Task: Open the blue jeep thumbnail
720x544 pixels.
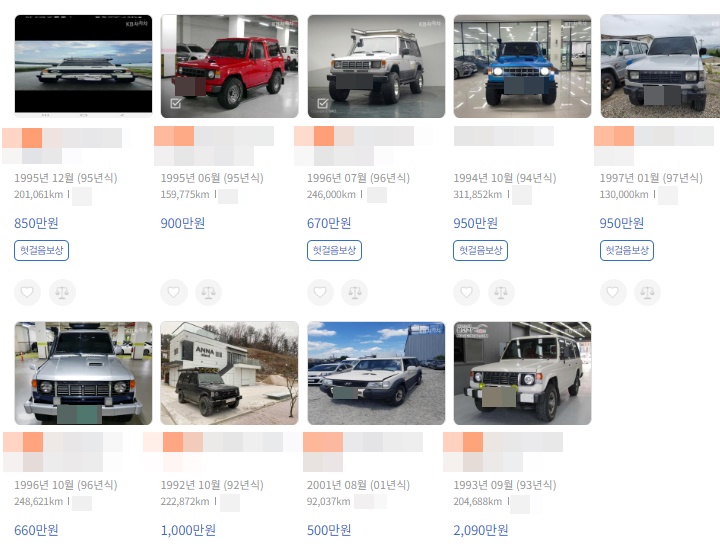Action: pos(522,66)
